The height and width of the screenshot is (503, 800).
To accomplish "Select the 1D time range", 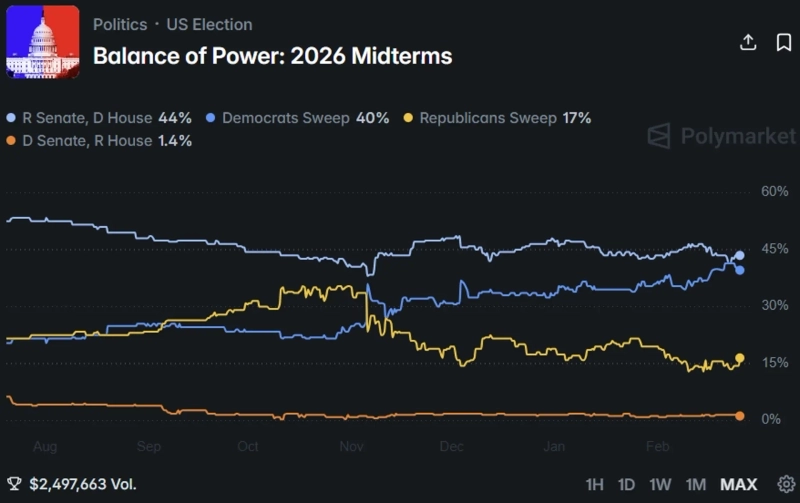I will (626, 484).
